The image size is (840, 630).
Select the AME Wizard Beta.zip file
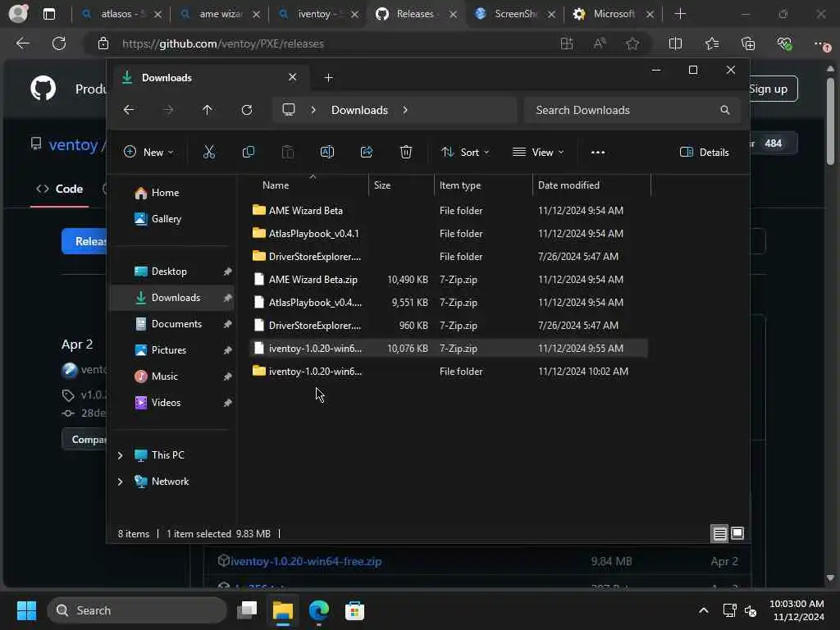449,280
